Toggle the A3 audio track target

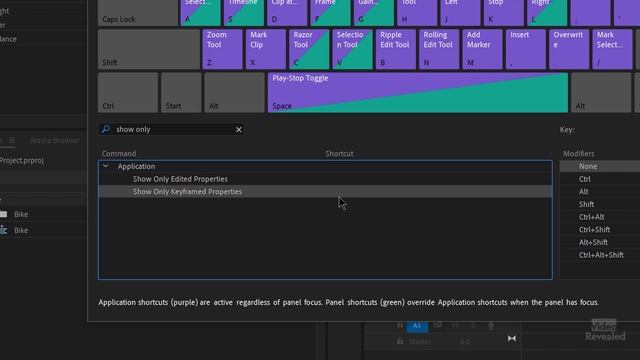(x=417, y=326)
